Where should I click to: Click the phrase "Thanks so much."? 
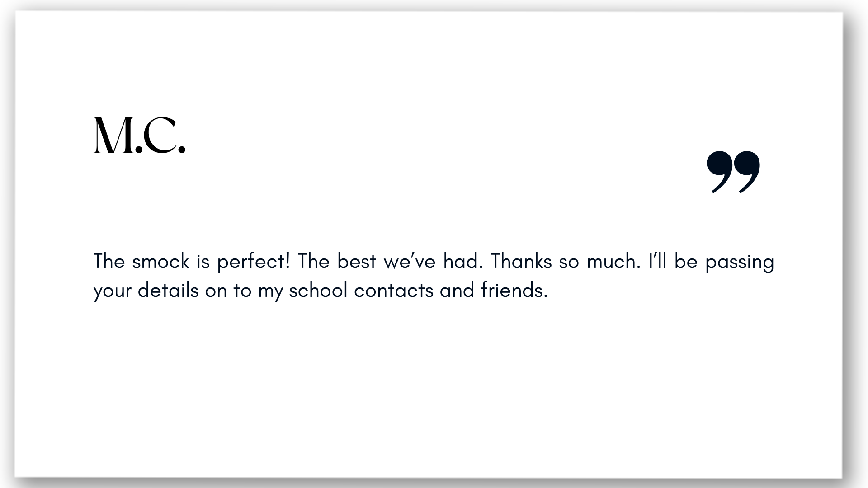566,262
